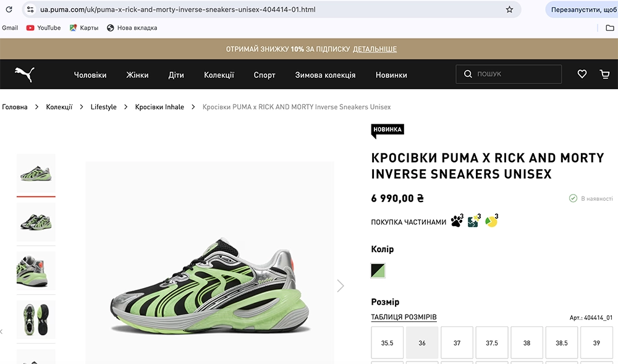Open the shopping cart icon

604,74
